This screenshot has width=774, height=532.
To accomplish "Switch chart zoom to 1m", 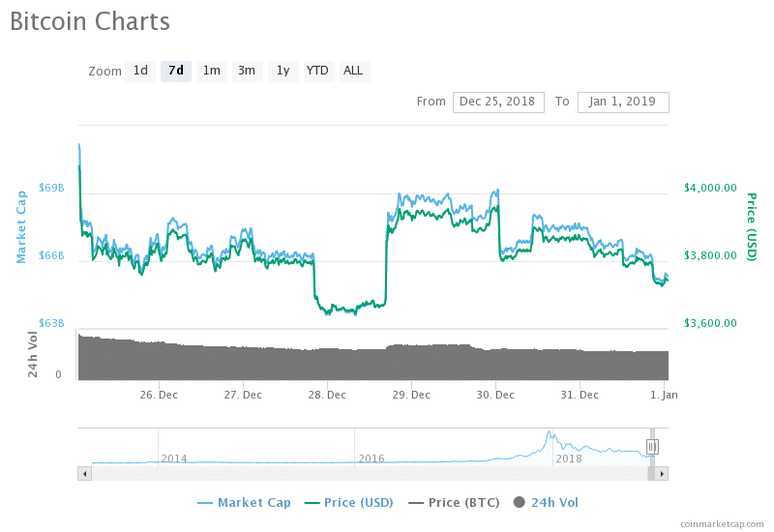I will 212,71.
